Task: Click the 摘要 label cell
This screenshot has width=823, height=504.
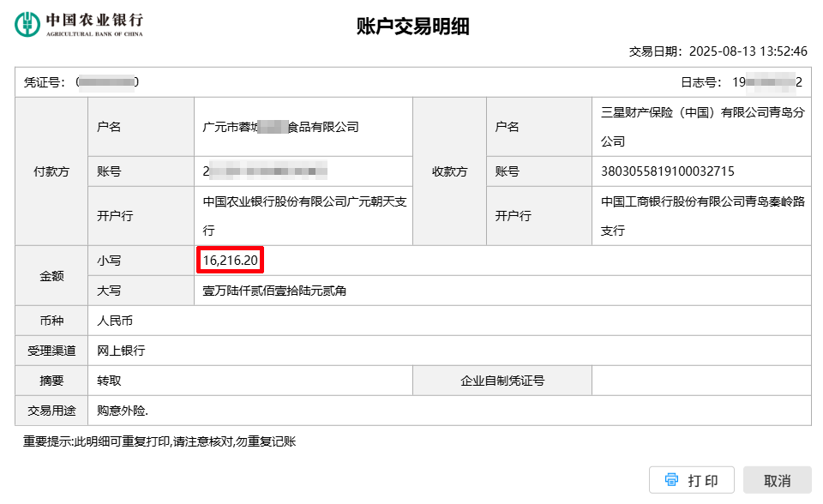Action: (x=51, y=381)
